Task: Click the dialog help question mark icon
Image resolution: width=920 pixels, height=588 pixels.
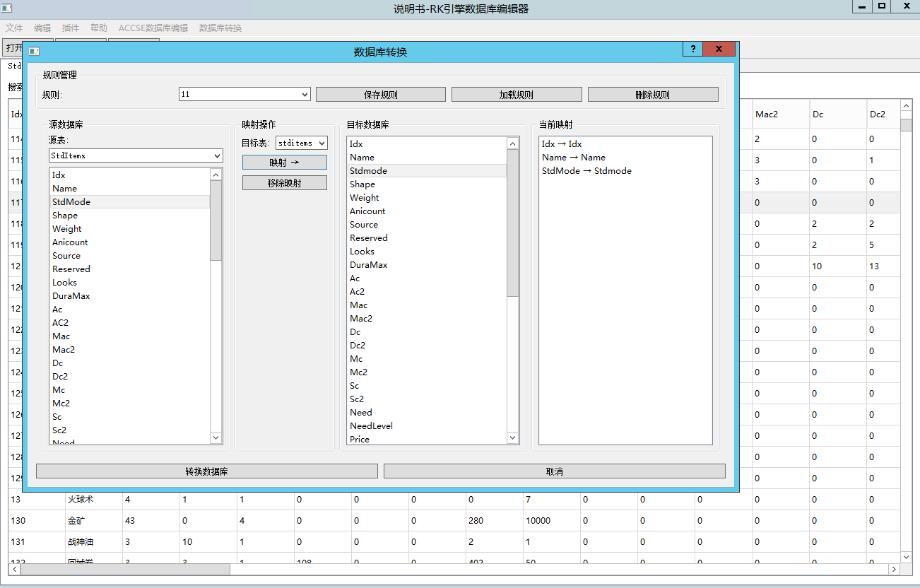Action: tap(693, 49)
